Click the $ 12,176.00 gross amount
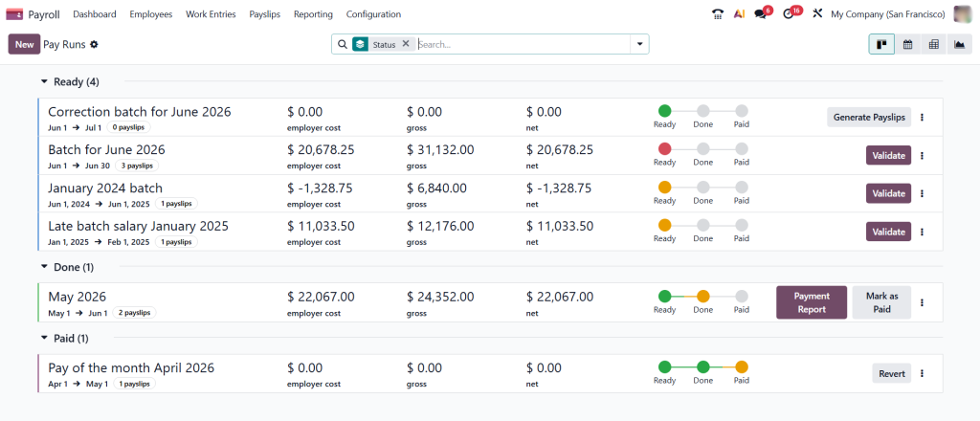 tap(440, 226)
